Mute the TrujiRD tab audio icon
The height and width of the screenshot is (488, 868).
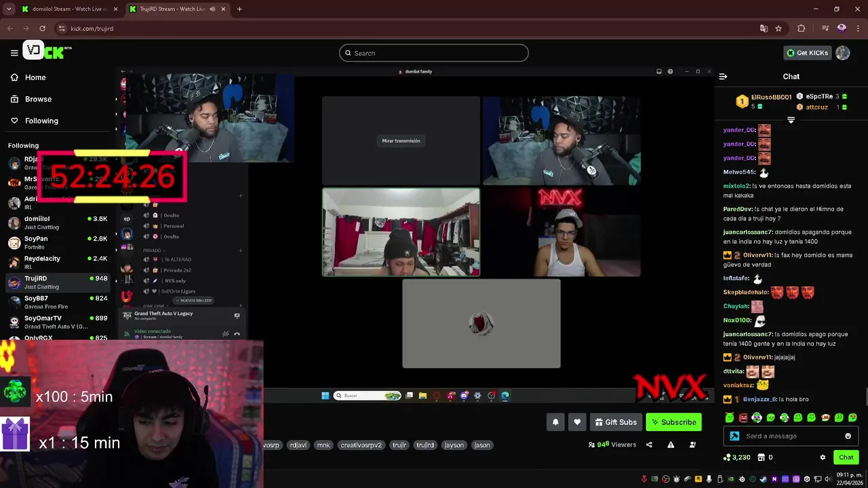pyautogui.click(x=213, y=9)
